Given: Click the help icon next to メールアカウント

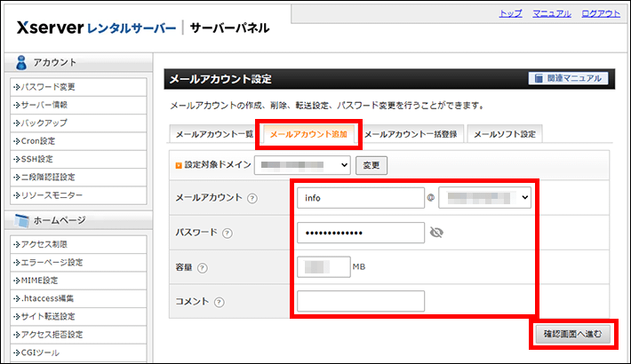Looking at the screenshot, I should 252,198.
